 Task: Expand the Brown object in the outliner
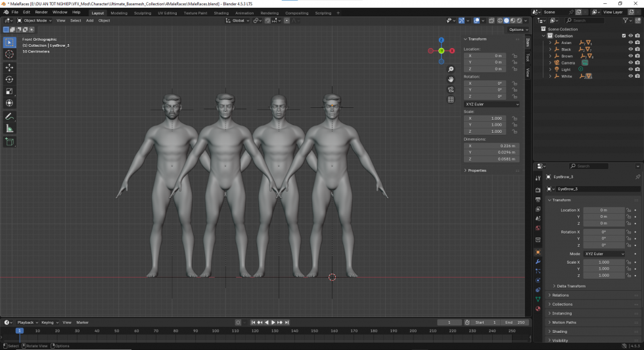pos(550,56)
